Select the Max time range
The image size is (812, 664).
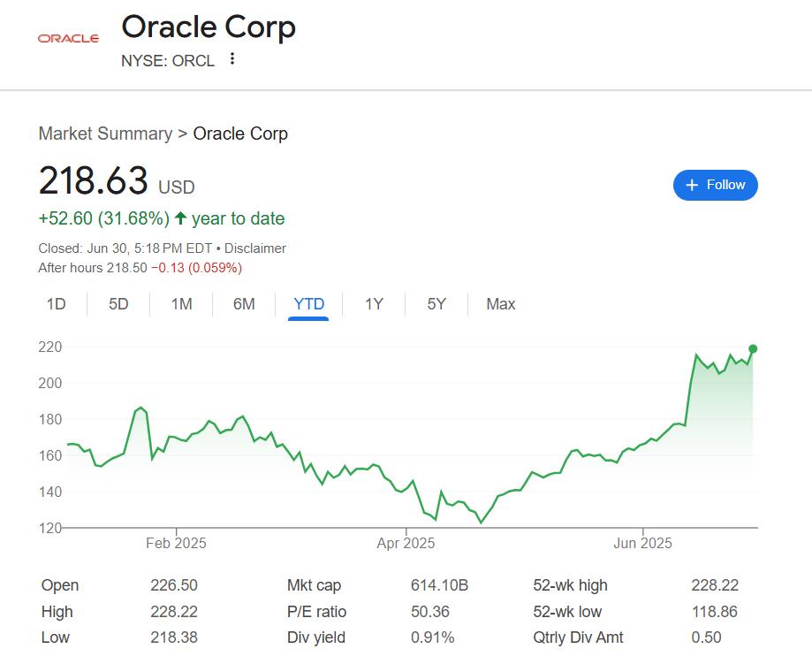click(x=500, y=304)
